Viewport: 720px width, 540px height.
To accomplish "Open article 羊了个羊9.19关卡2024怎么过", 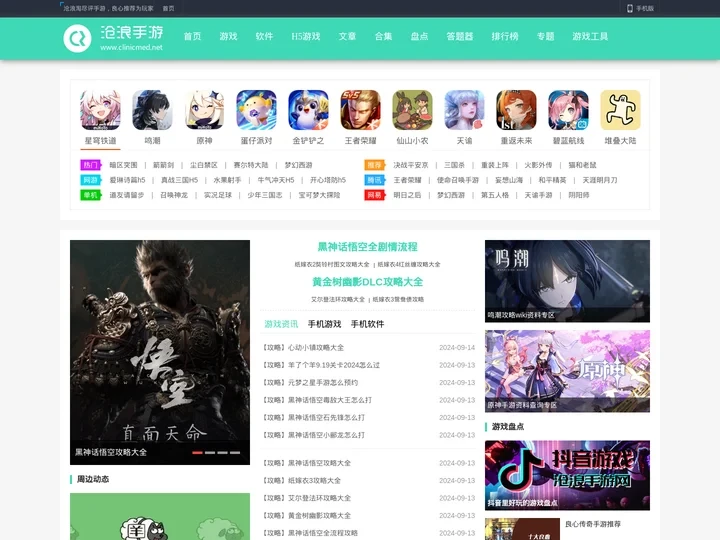I will click(334, 365).
